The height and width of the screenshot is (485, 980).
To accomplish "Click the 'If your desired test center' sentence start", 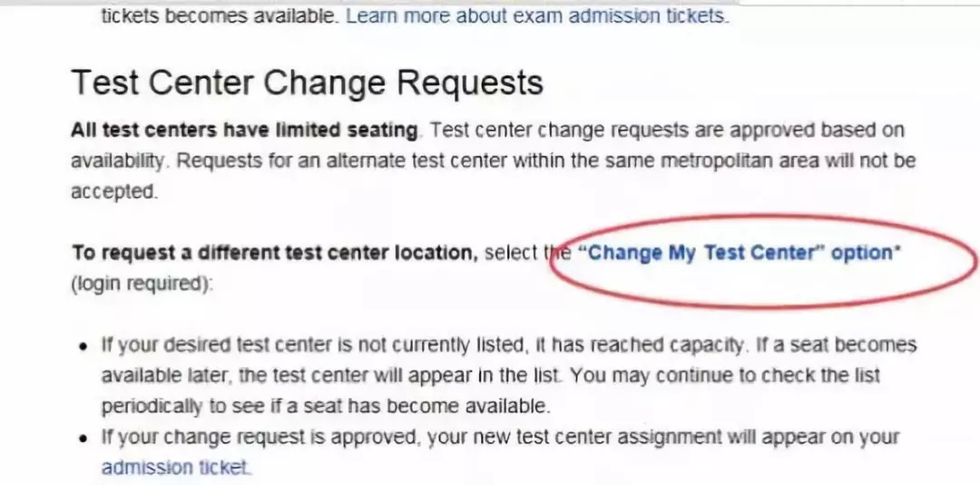I will pyautogui.click(x=200, y=345).
